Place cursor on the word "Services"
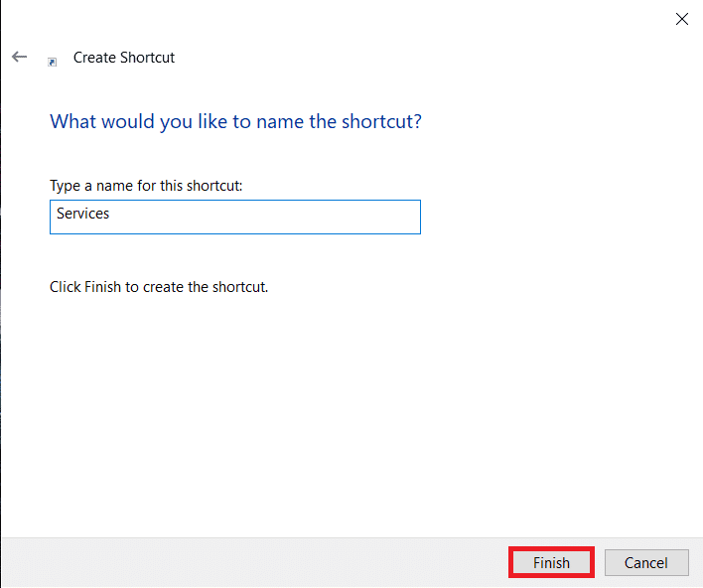Screen dimensions: 703x588 82,214
